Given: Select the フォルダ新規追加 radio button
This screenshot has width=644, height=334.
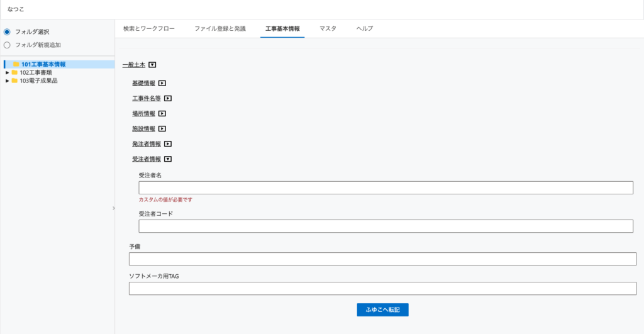Looking at the screenshot, I should [x=8, y=45].
